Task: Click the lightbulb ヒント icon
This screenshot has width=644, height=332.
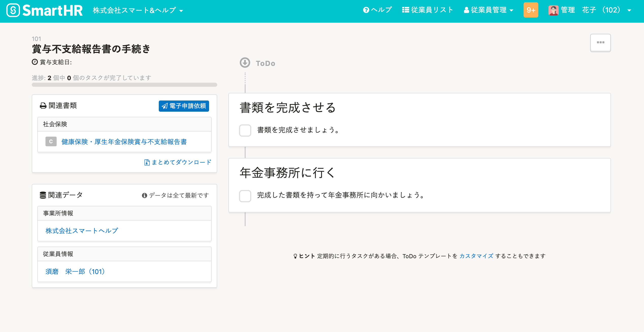Action: tap(295, 256)
